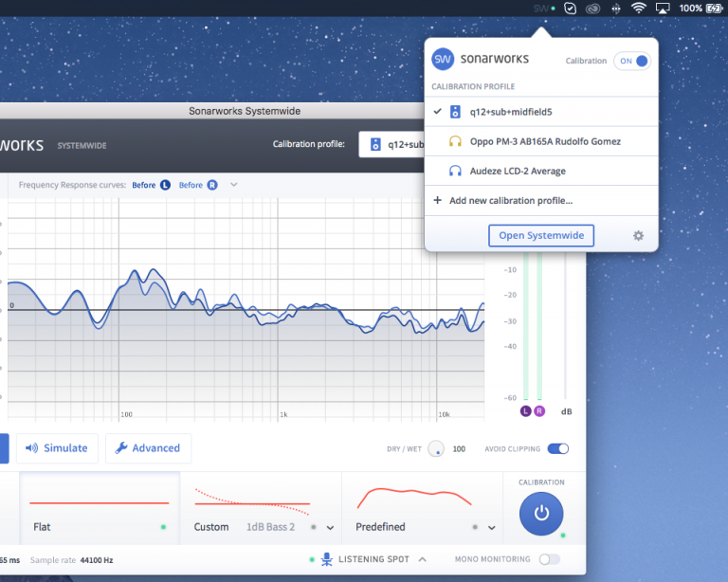This screenshot has height=582, width=728.
Task: Click the listening spot chair icon
Action: [x=327, y=559]
